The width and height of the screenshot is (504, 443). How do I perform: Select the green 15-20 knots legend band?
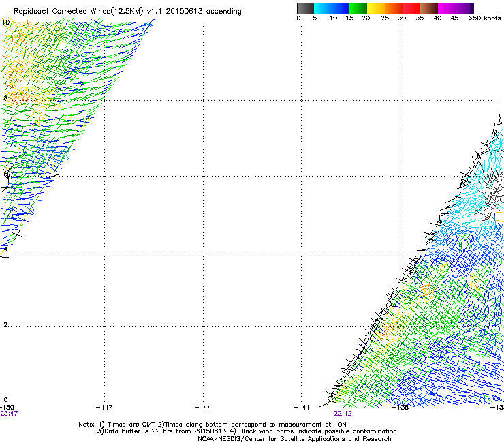[358, 8]
